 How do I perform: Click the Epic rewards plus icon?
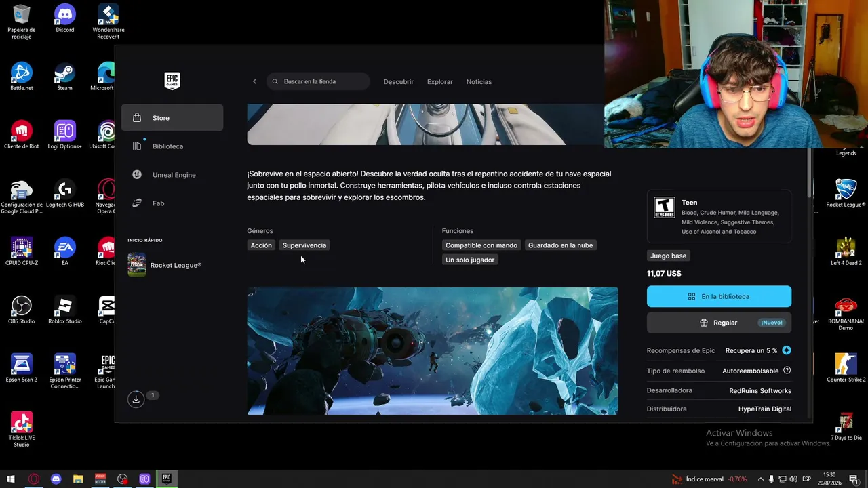[x=787, y=350]
